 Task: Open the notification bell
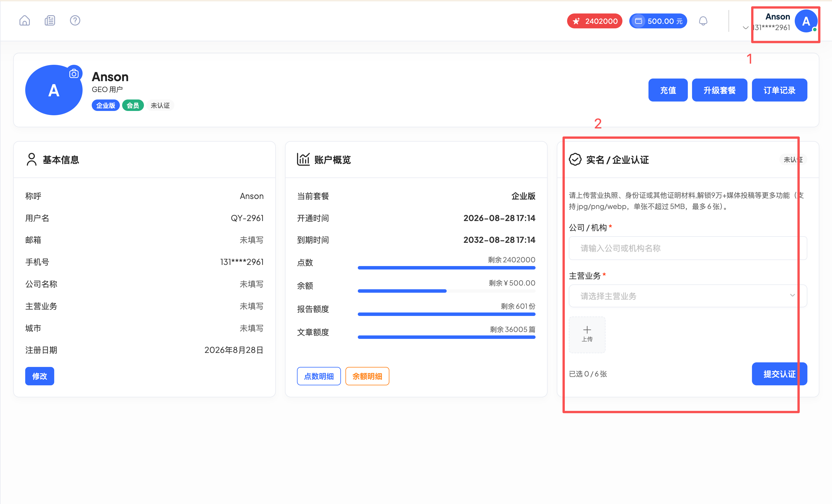(703, 21)
